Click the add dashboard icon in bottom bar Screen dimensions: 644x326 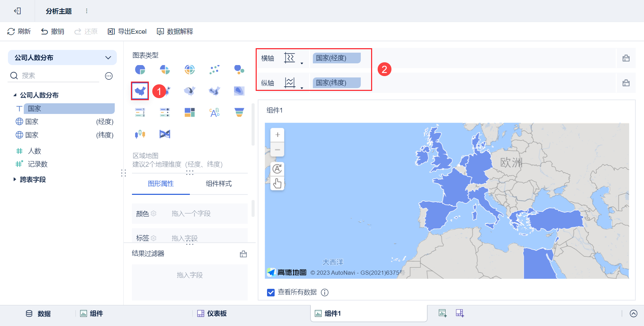click(x=460, y=313)
